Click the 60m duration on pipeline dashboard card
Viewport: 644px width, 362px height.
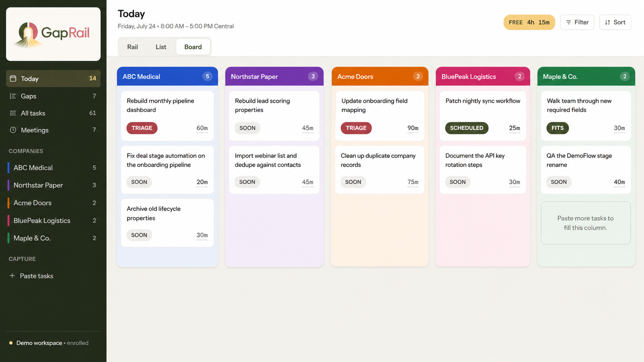202,128
